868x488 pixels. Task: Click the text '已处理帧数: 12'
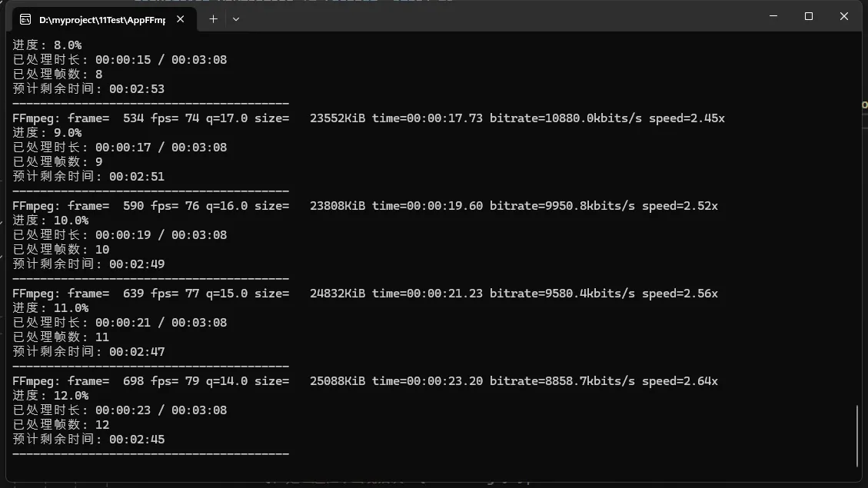pos(61,424)
